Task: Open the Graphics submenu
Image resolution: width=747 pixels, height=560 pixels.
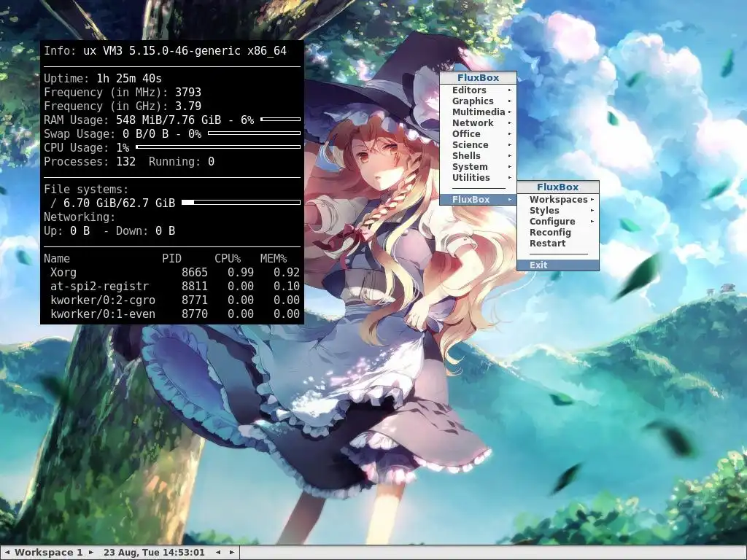Action: point(478,101)
